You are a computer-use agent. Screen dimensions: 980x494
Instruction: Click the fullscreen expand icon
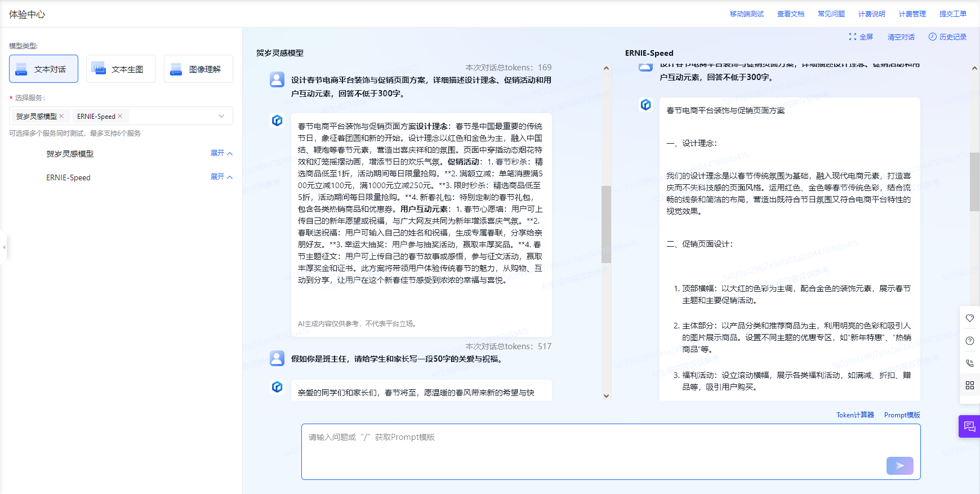pos(853,37)
